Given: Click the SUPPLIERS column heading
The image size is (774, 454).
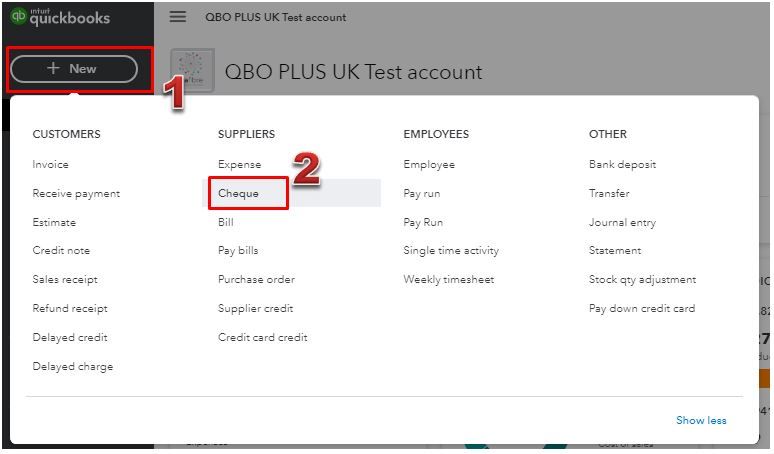Looking at the screenshot, I should 246,134.
